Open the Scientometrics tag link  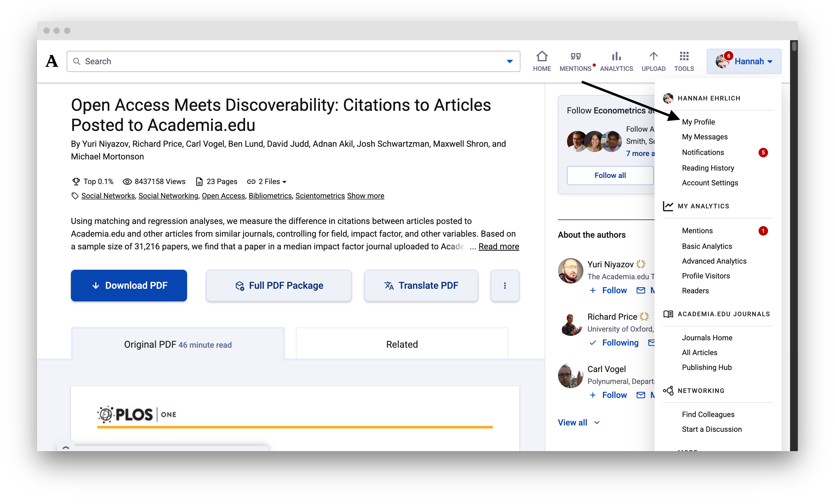(320, 196)
